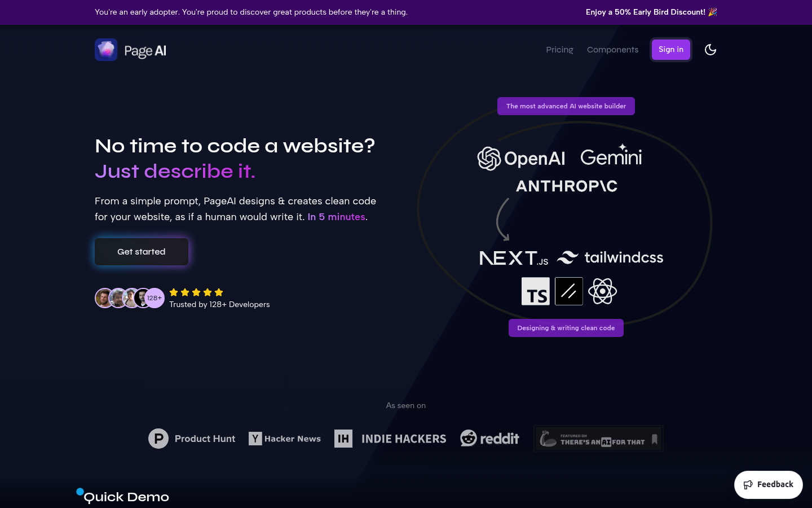Click the TypeScript TS icon

click(x=535, y=291)
